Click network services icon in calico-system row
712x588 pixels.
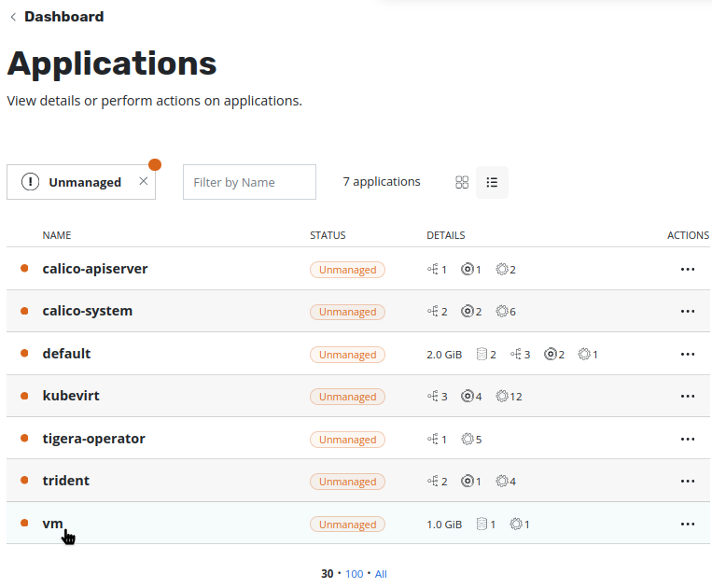pyautogui.click(x=433, y=312)
